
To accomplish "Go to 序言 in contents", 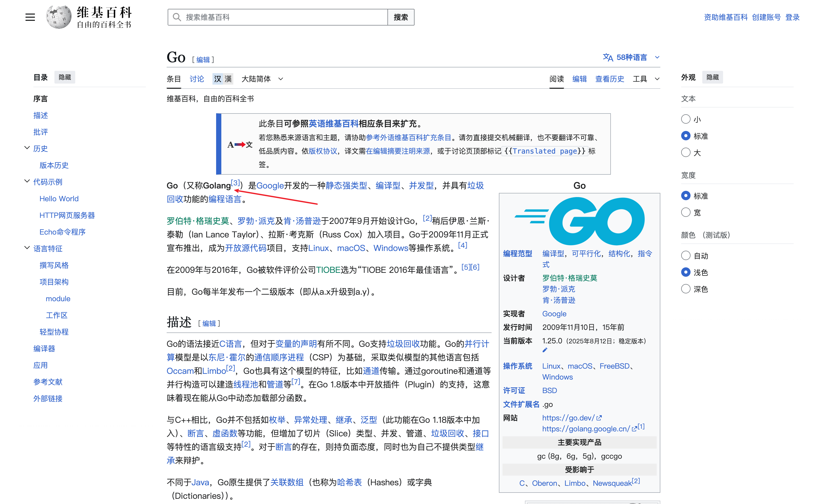I will tap(40, 99).
